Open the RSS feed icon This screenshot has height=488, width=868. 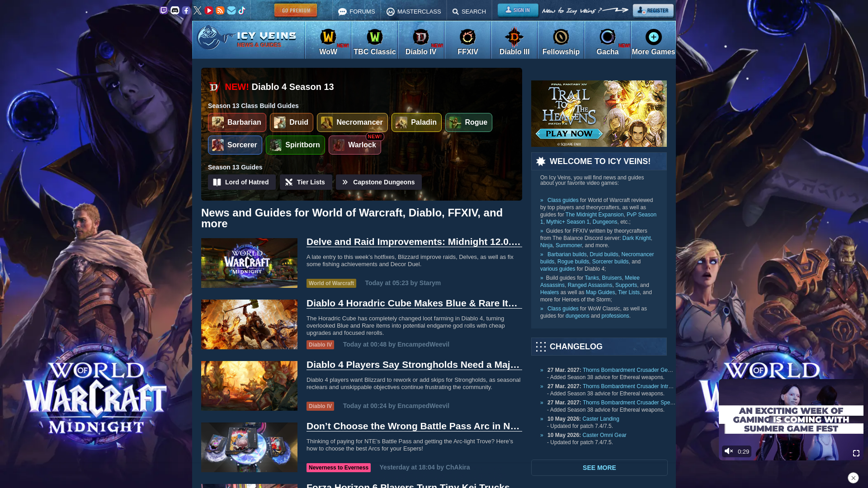[220, 10]
